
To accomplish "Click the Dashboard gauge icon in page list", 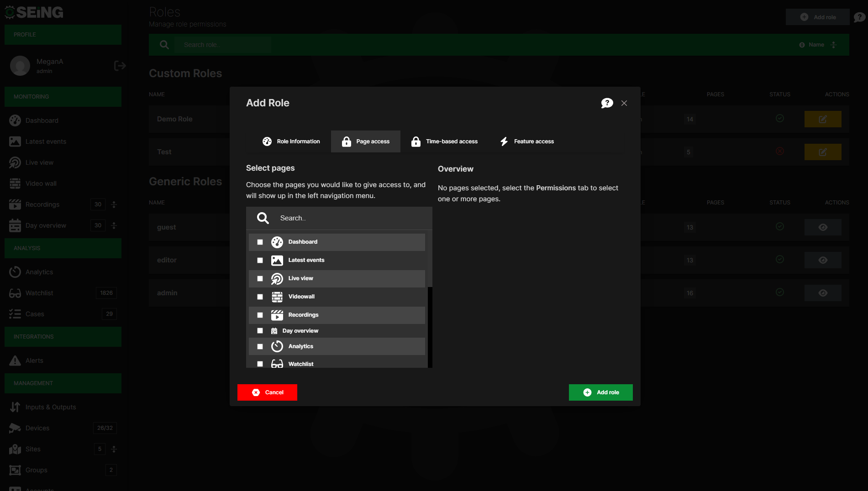I will tap(277, 242).
